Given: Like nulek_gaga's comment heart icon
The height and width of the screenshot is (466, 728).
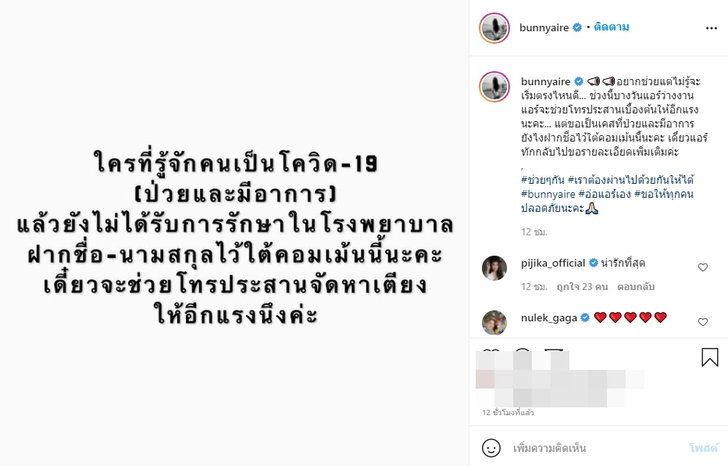Looking at the screenshot, I should (x=703, y=322).
